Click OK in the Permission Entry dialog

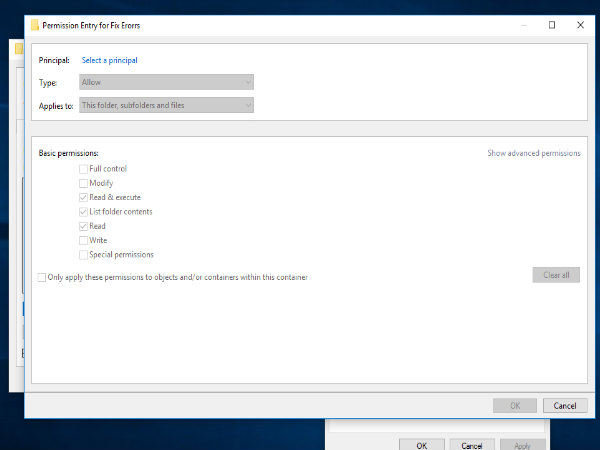pyautogui.click(x=514, y=405)
